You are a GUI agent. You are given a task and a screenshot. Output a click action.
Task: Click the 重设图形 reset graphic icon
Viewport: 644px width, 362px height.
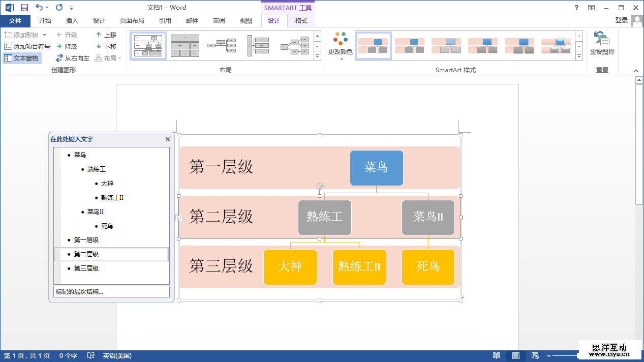pos(602,40)
